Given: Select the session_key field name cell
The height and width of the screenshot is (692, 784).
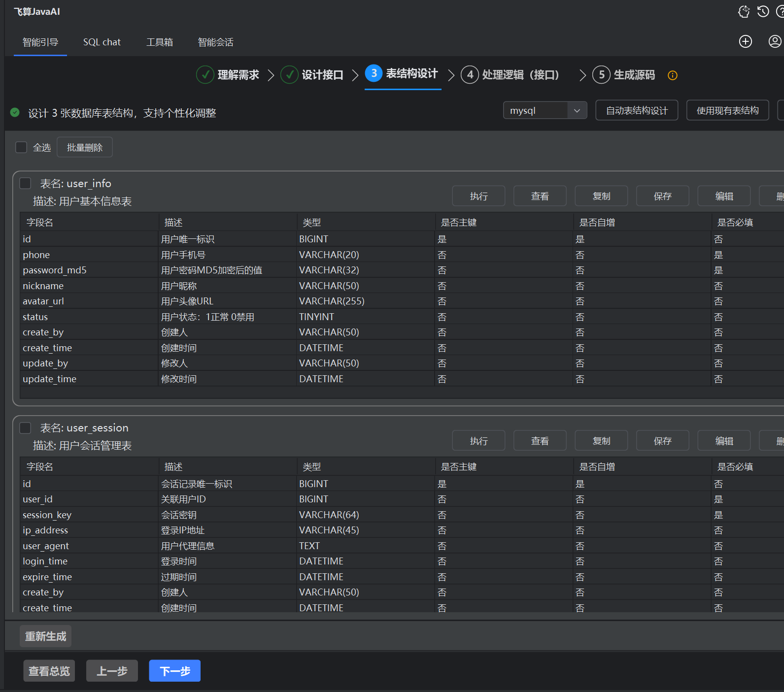Looking at the screenshot, I should 89,515.
